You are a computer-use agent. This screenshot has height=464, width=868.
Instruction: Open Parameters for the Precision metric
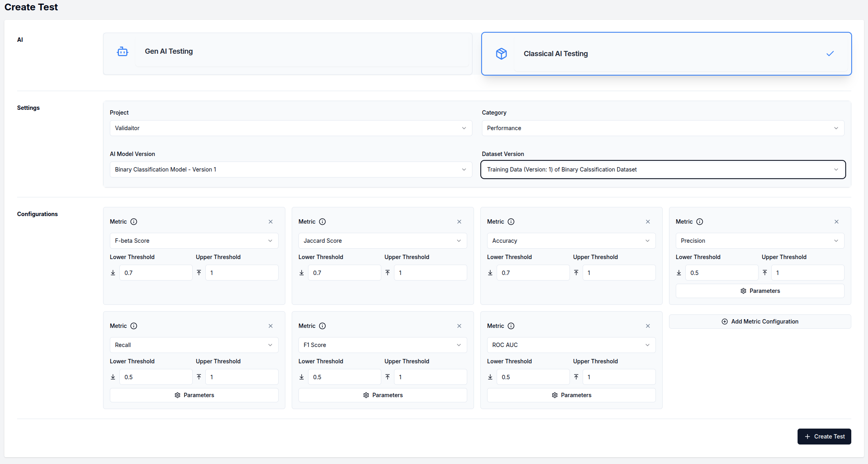click(760, 291)
